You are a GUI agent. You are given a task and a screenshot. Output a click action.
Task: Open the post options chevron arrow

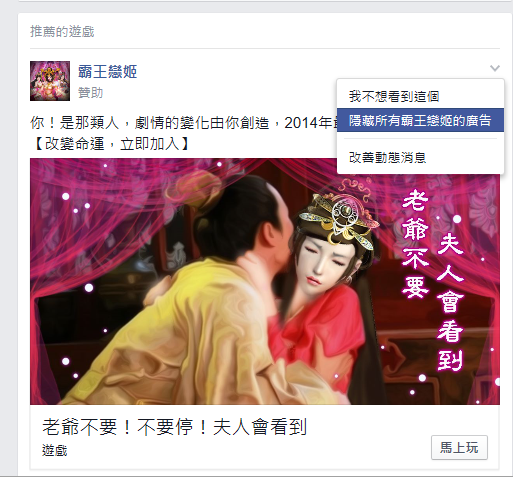495,68
